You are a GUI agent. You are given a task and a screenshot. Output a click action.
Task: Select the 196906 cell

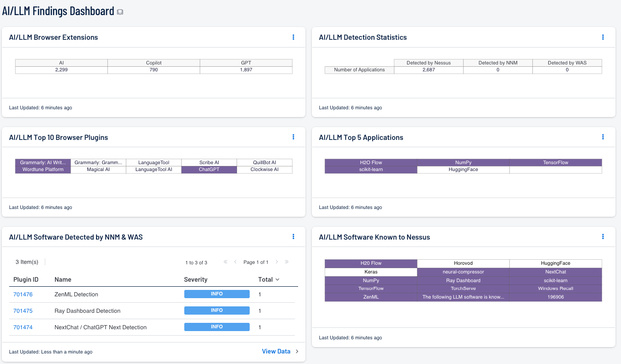click(x=556, y=297)
